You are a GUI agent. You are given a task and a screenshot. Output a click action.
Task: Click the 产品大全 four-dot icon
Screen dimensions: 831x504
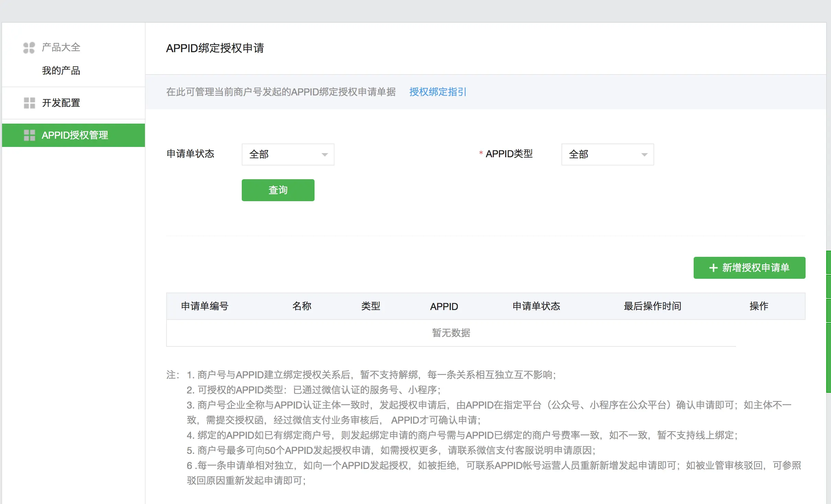tap(29, 48)
